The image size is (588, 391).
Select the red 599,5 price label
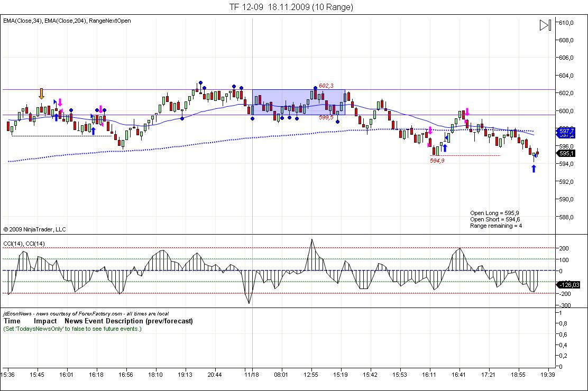(x=326, y=118)
